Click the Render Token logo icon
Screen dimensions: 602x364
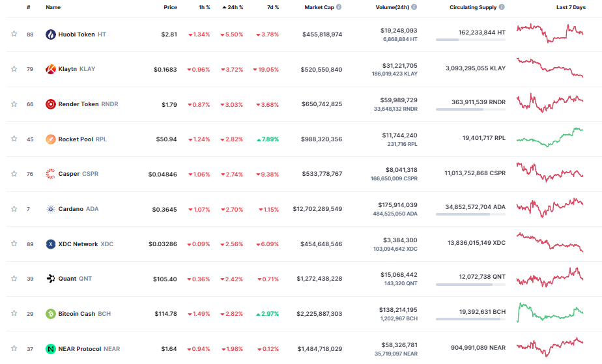(51, 104)
